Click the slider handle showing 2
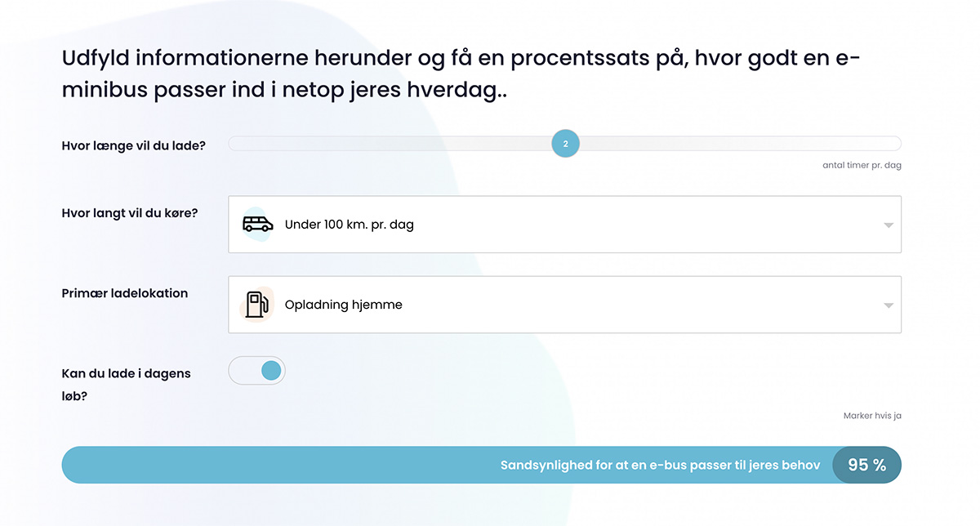Viewport: 980px width, 526px height. pos(565,145)
